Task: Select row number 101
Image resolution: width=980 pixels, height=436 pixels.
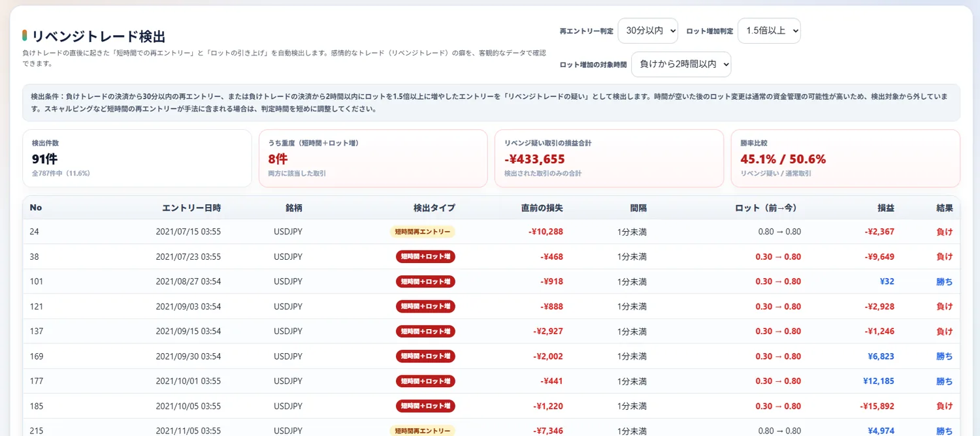Action: click(x=37, y=281)
